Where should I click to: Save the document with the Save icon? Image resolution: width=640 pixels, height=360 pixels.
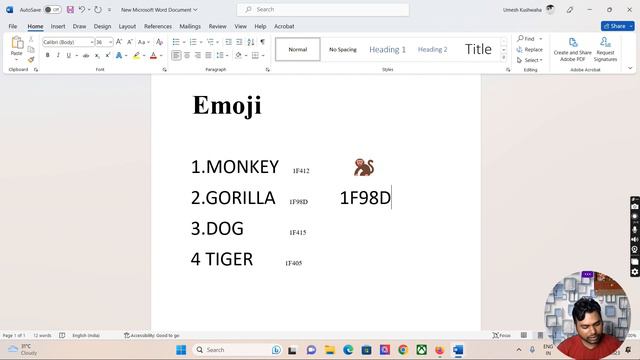(x=70, y=9)
